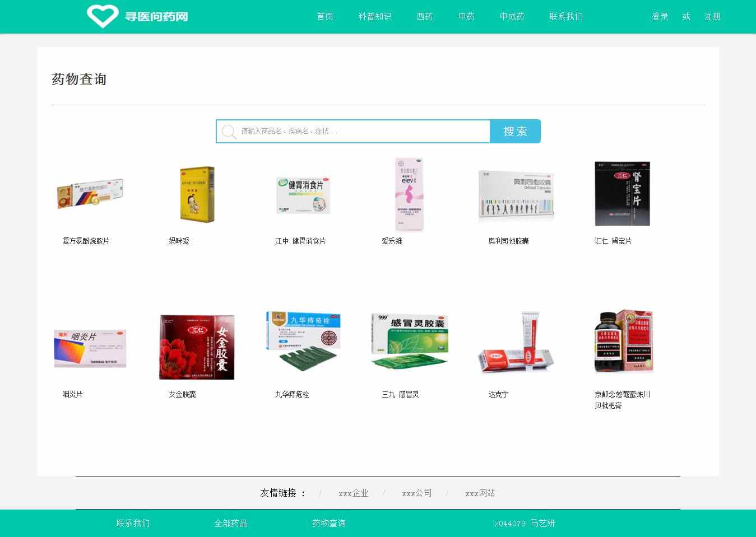Open the 奥利司他胶囊 product image
The width and height of the screenshot is (756, 537).
[x=516, y=196]
